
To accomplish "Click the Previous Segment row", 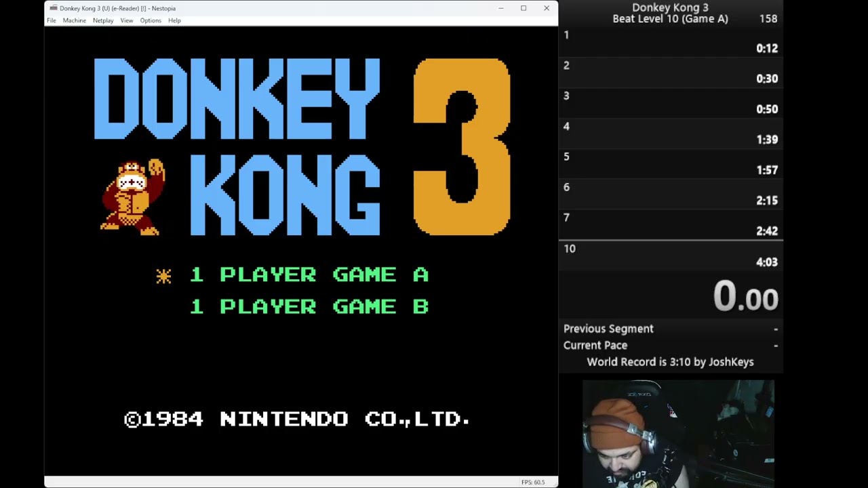I will (x=671, y=329).
